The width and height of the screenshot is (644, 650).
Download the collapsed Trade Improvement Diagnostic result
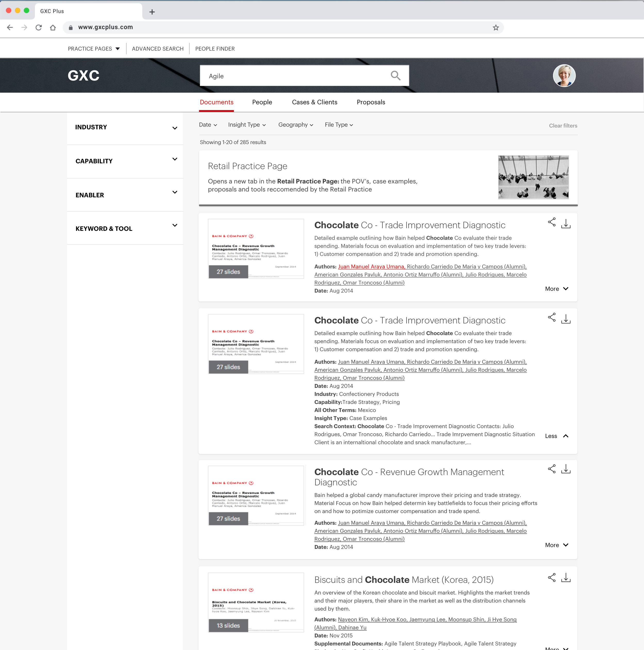[x=566, y=224]
